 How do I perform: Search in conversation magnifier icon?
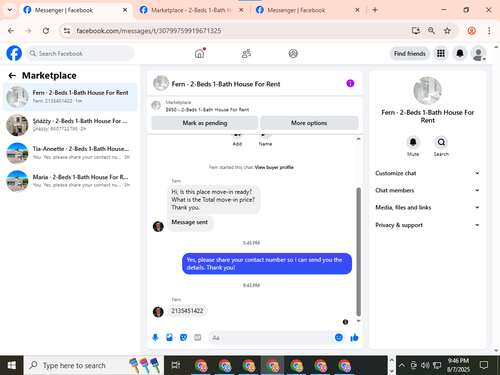441,142
